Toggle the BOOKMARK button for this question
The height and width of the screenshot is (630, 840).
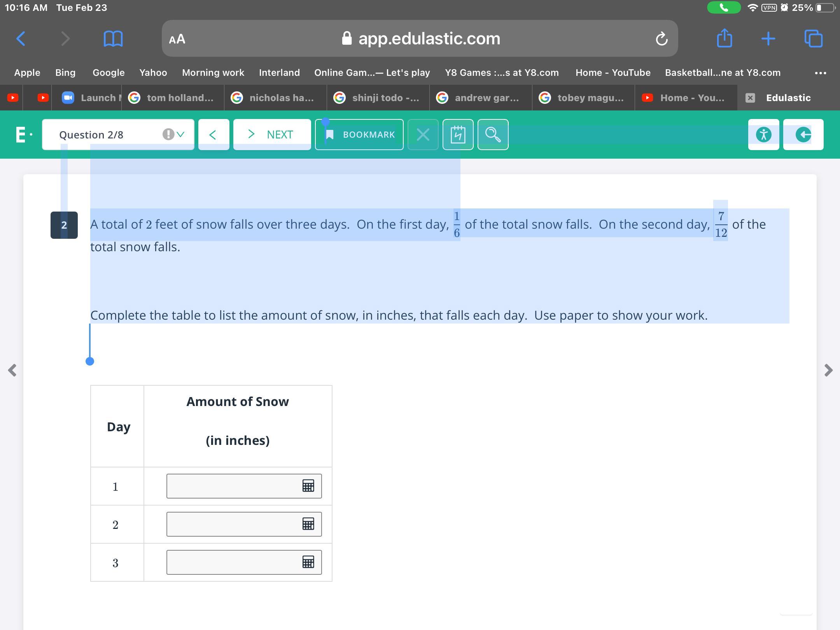tap(359, 135)
